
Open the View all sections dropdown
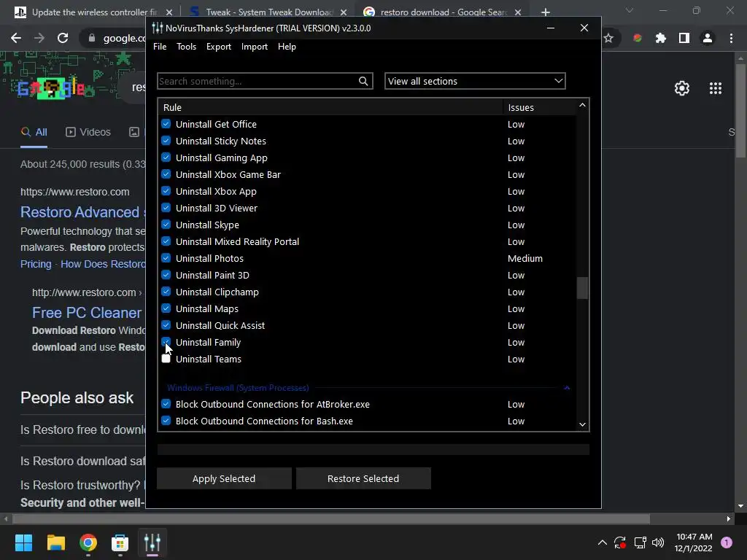point(475,81)
